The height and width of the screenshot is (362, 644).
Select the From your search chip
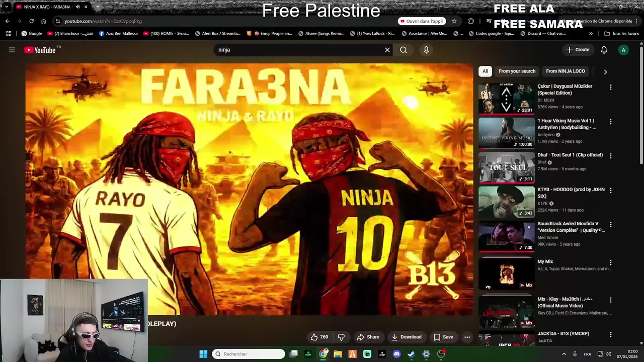pos(517,71)
